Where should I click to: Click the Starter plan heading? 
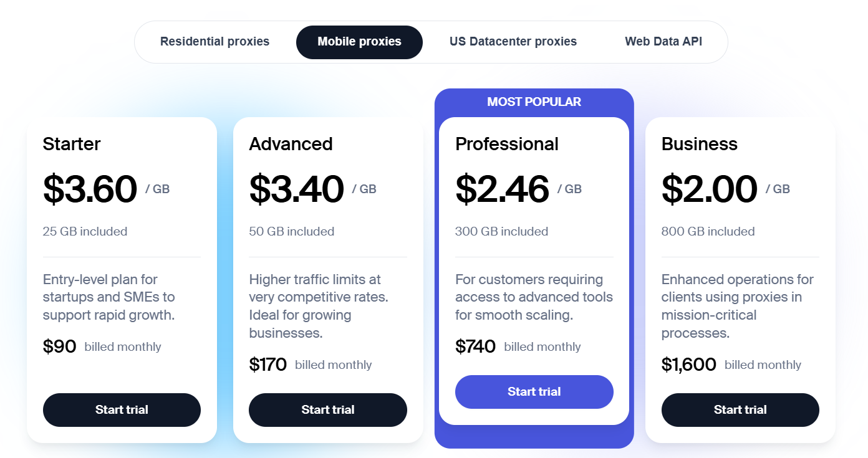72,144
